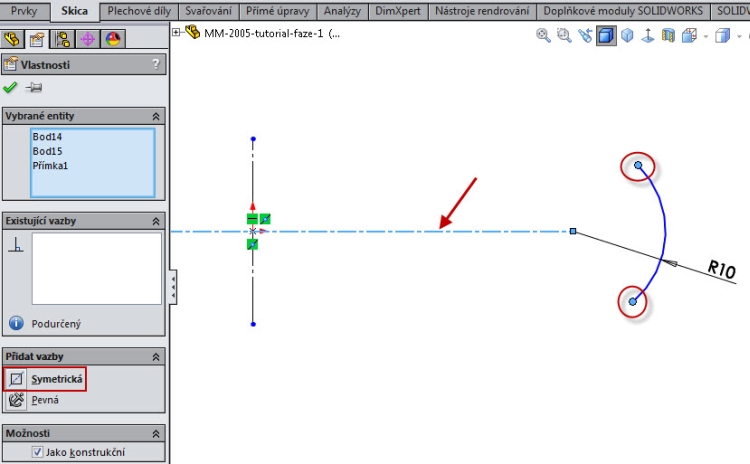750x464 pixels.
Task: Click the upper-right green coincident badge
Action: click(265, 219)
